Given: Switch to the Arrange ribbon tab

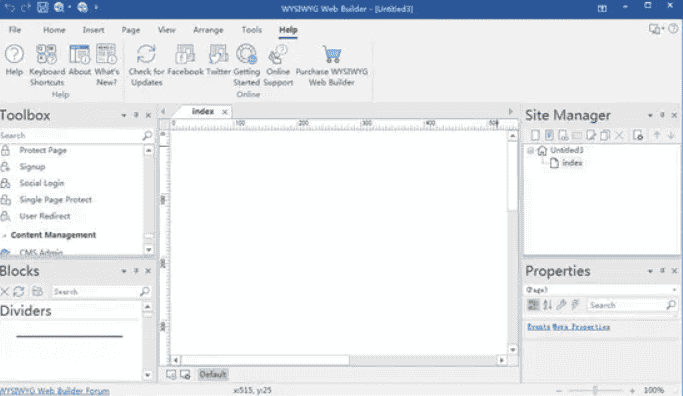Looking at the screenshot, I should click(208, 30).
